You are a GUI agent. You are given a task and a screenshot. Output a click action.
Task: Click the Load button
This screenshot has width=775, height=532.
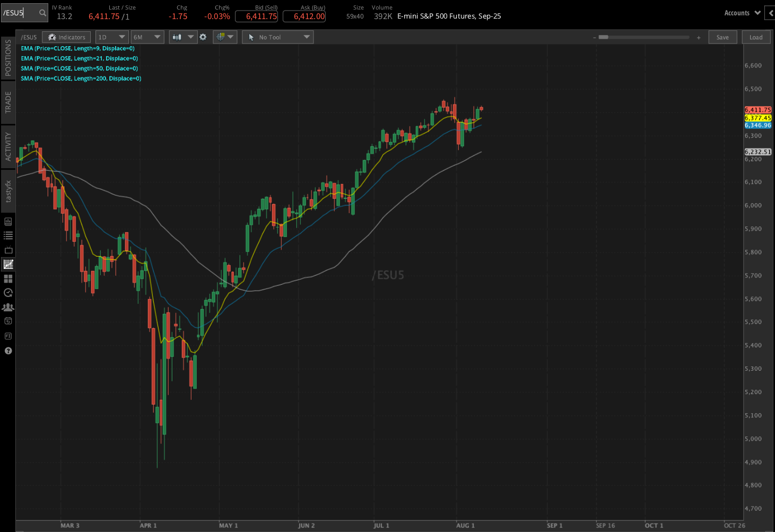pos(756,37)
